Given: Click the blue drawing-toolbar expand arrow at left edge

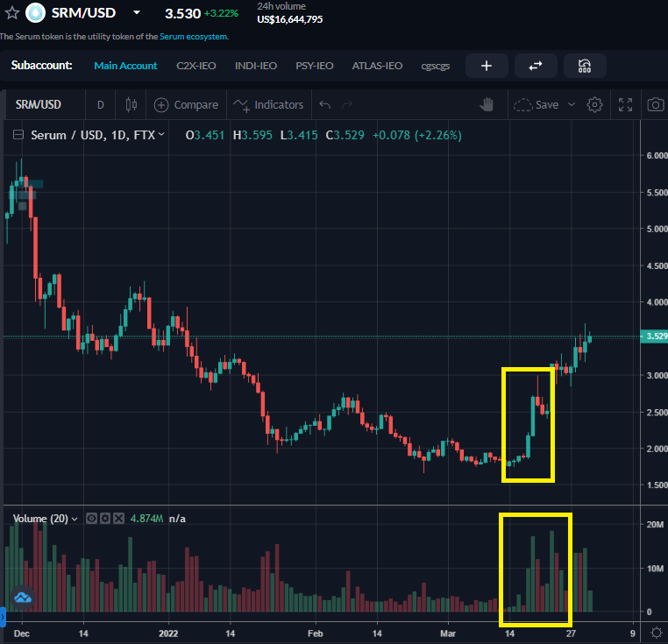Looking at the screenshot, I should (x=3, y=617).
